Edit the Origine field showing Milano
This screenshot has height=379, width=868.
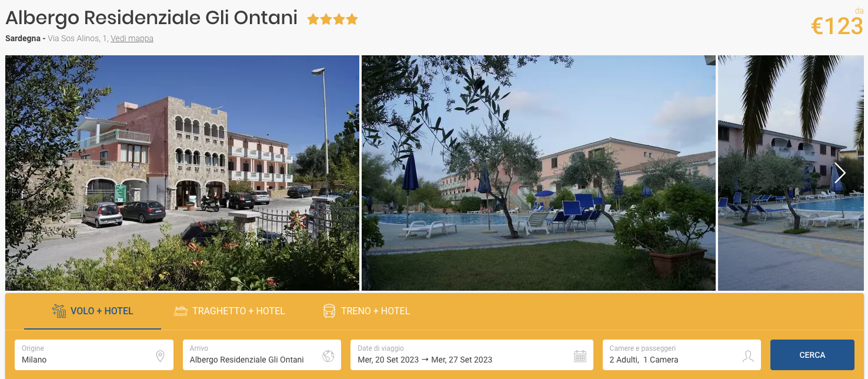point(94,355)
